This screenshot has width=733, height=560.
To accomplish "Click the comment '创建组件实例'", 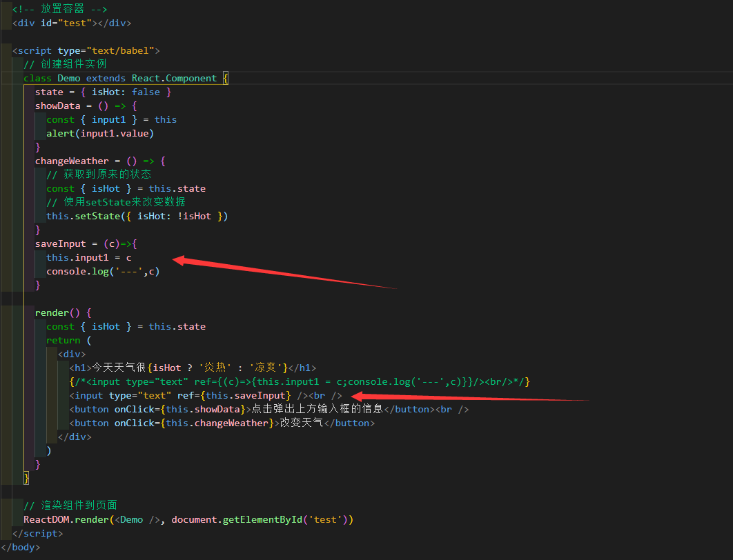I will point(65,64).
